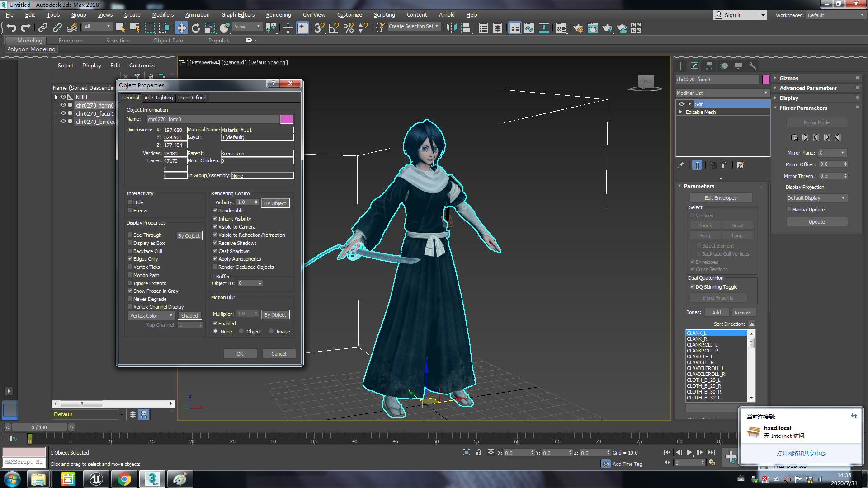The width and height of the screenshot is (868, 488).
Task: Open the Rendering menu
Action: pyautogui.click(x=278, y=15)
